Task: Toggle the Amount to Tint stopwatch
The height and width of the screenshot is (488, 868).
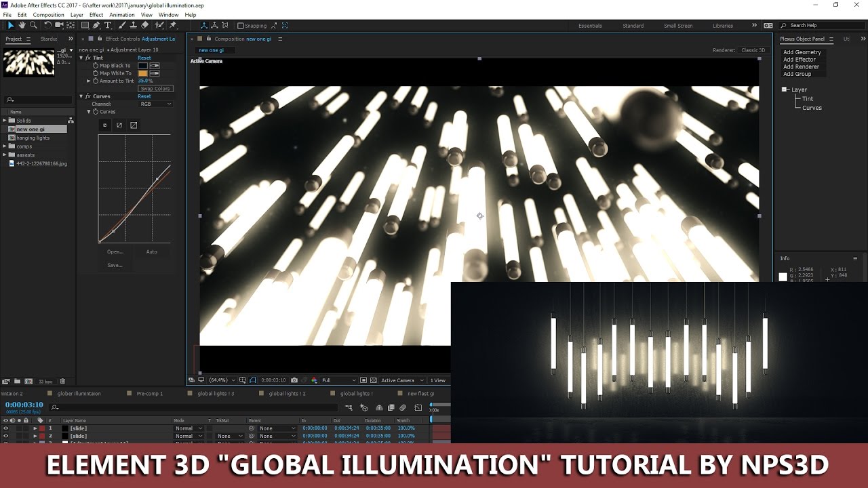Action: [96, 81]
